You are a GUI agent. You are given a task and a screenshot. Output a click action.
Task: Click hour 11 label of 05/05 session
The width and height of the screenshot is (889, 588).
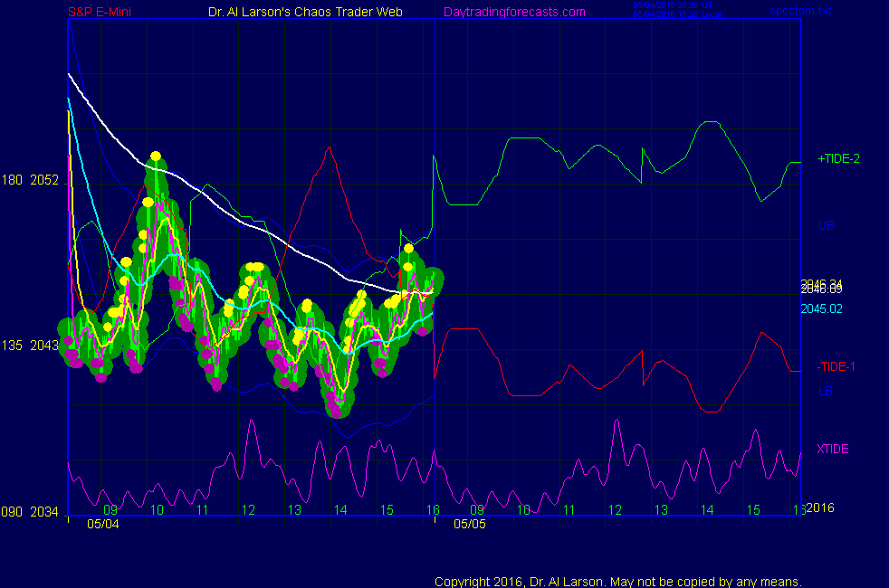[569, 510]
